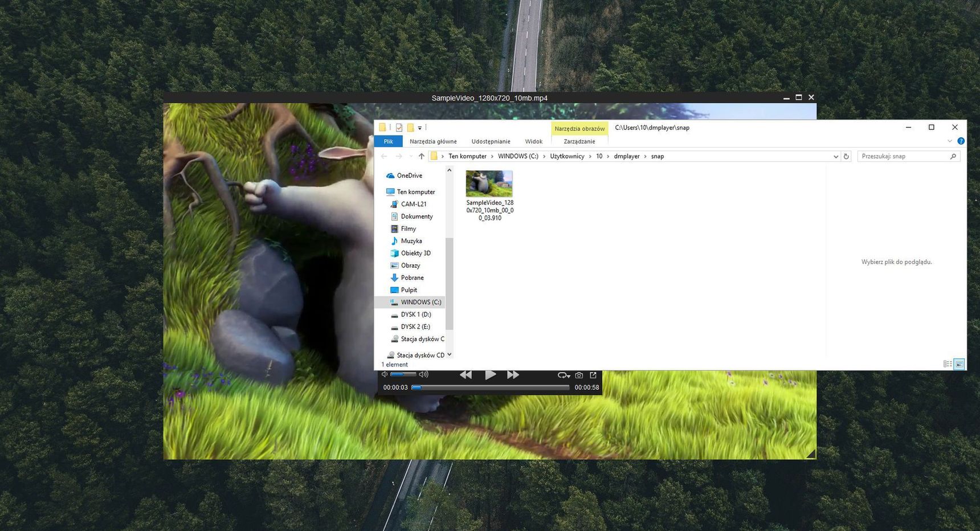Click the New folder icon in quick access toolbar
This screenshot has height=531, width=980.
(x=410, y=128)
